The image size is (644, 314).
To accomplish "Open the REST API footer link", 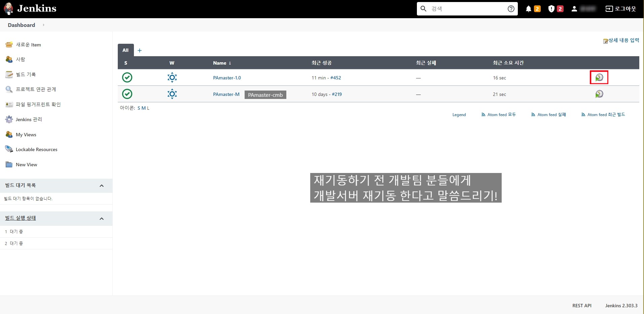I will (x=582, y=306).
